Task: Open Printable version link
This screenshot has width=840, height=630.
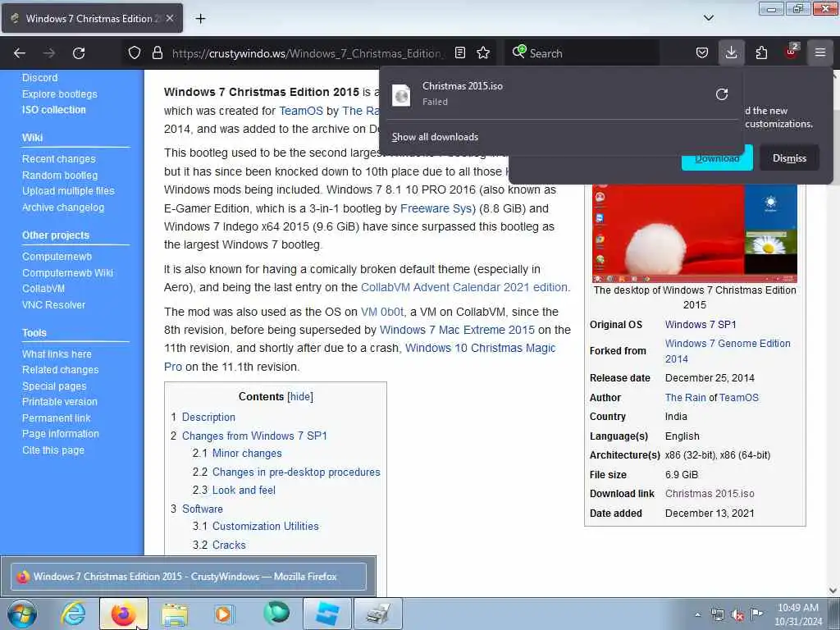Action: pyautogui.click(x=59, y=402)
